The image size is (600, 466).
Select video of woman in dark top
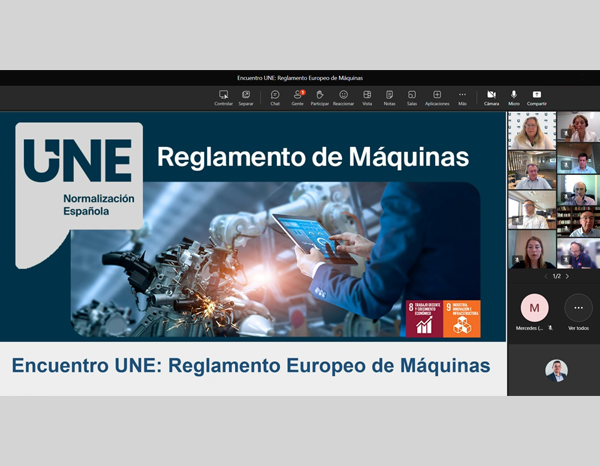click(x=532, y=249)
